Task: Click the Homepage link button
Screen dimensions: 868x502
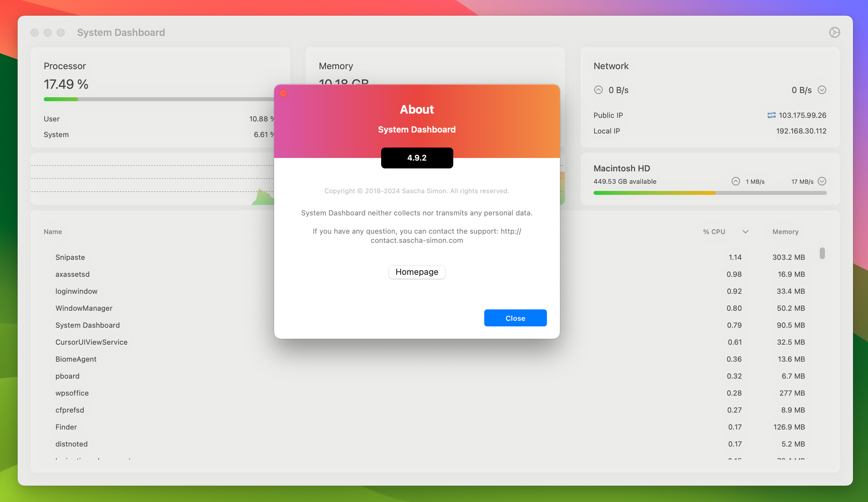Action: point(416,272)
